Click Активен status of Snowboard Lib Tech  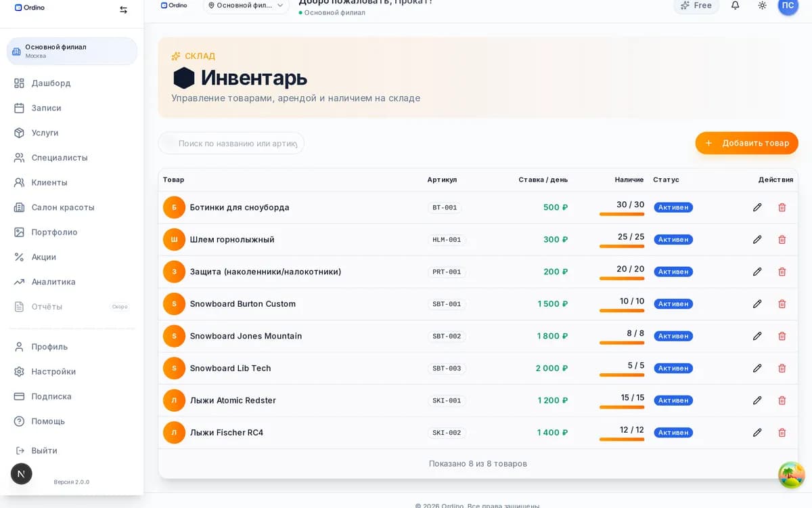coord(673,368)
